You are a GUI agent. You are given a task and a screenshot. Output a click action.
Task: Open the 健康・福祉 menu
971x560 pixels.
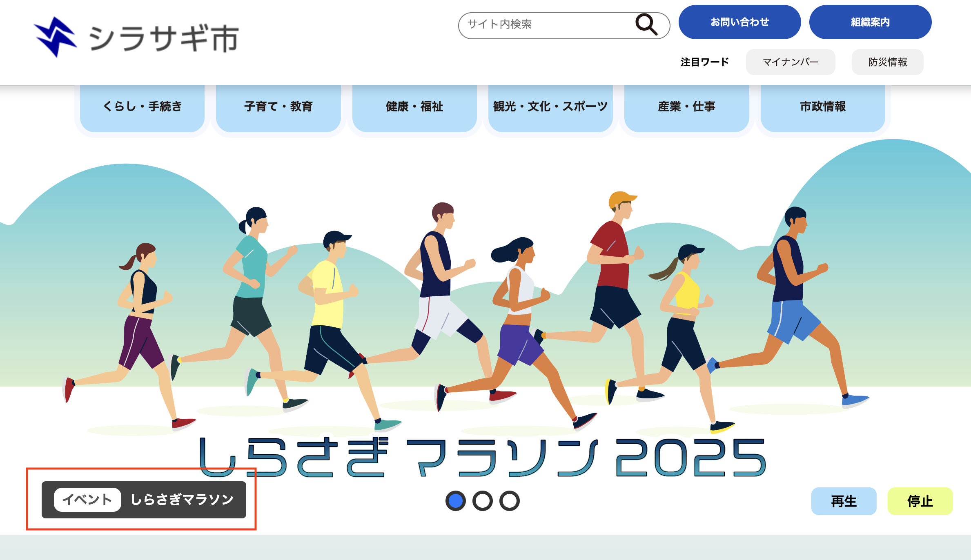414,108
